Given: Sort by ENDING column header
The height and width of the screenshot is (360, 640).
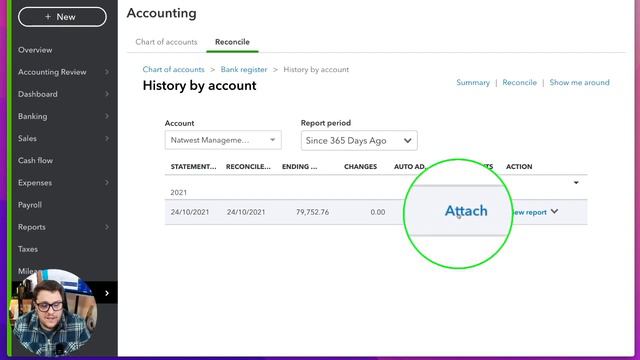Looking at the screenshot, I should click(x=300, y=167).
